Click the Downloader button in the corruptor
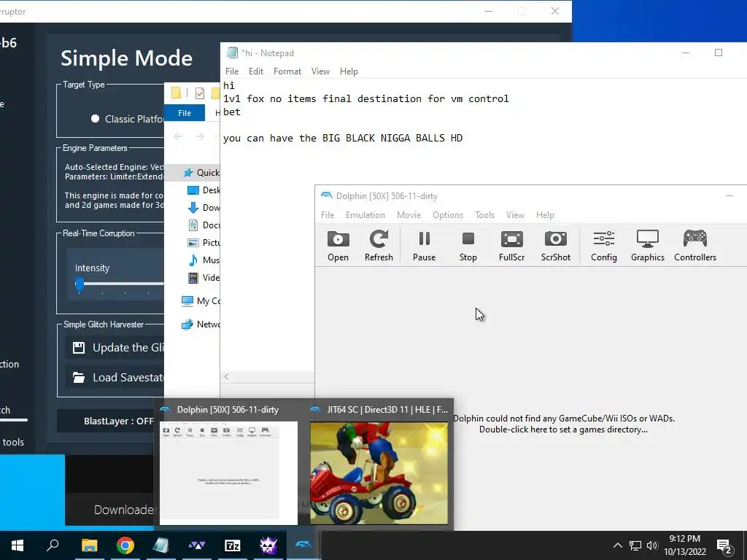The width and height of the screenshot is (747, 560). click(124, 510)
